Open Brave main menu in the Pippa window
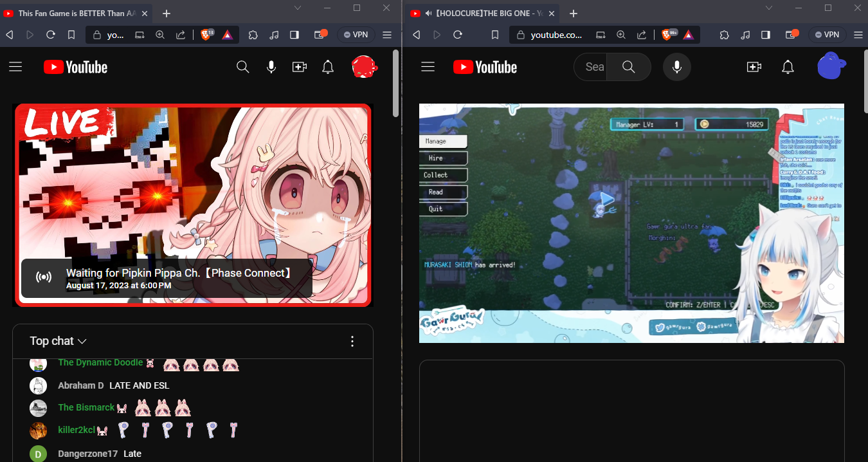 (x=387, y=35)
